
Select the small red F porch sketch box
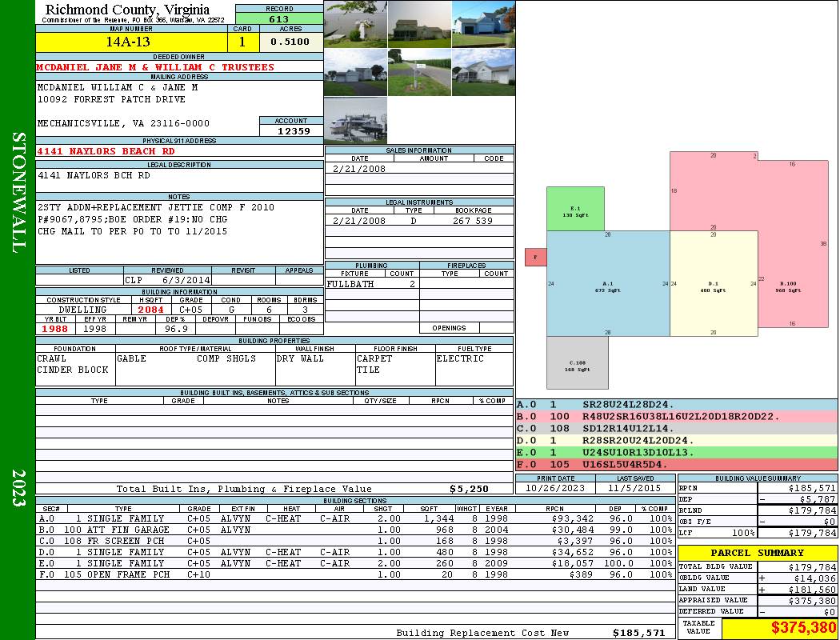click(535, 257)
